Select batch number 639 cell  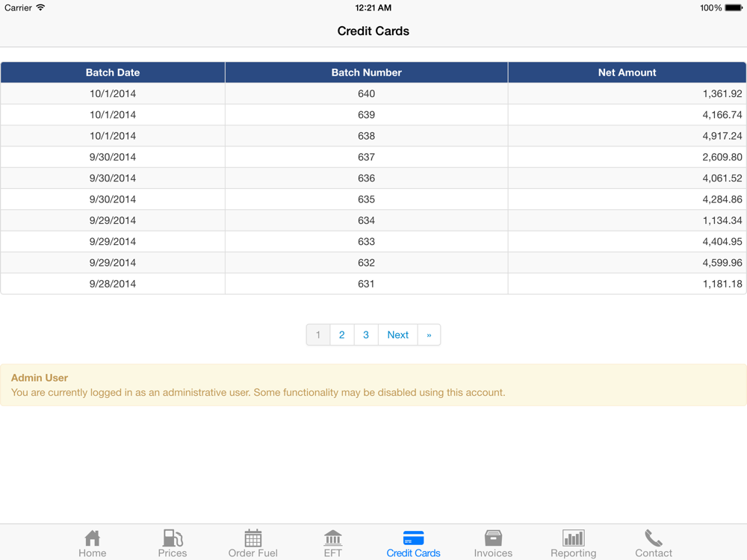[366, 115]
